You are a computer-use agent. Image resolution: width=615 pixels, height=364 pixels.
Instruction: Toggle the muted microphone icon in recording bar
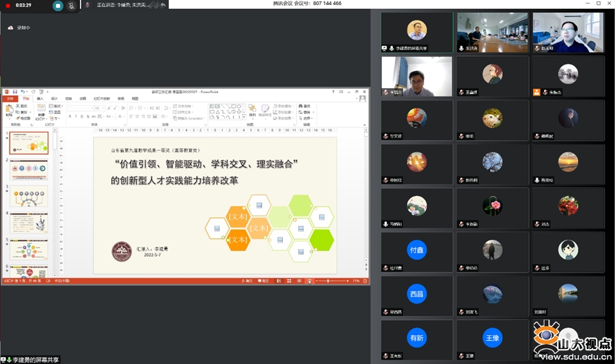click(71, 5)
